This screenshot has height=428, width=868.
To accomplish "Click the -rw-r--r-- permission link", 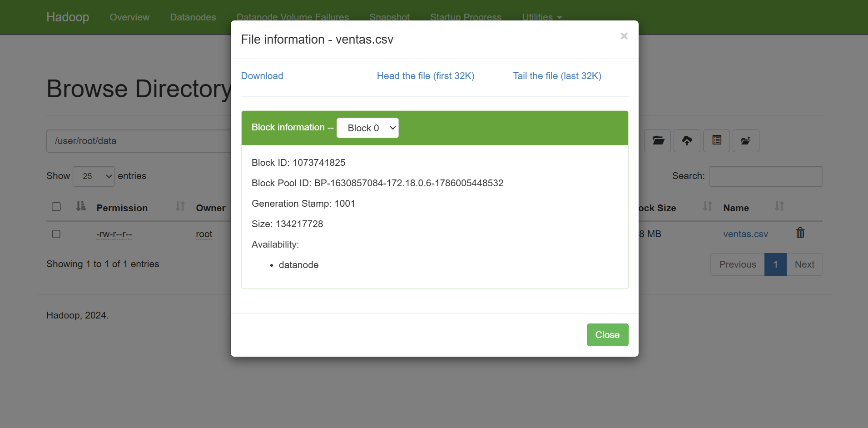I will click(114, 234).
